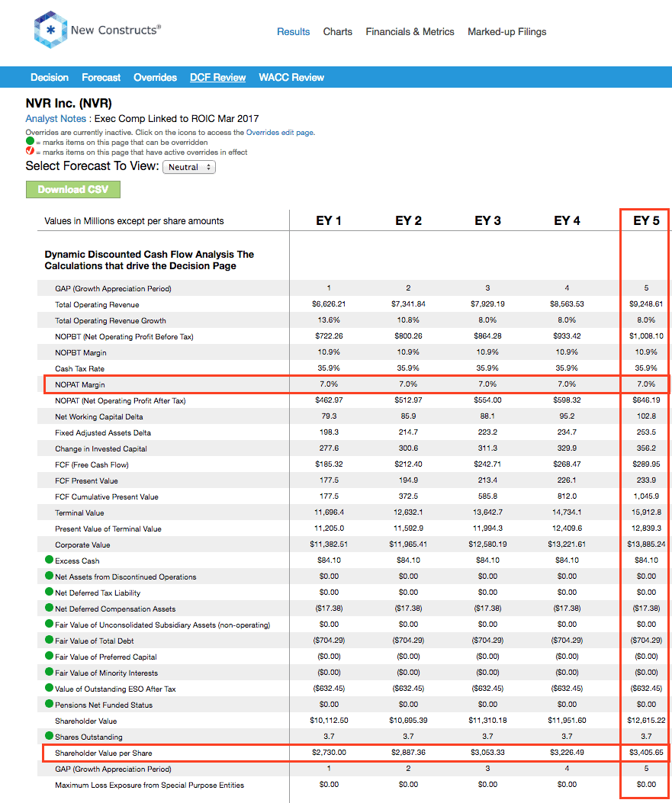Viewport: 672px width, 803px height.
Task: Click the red checkmark active-override legend icon
Action: click(x=31, y=150)
